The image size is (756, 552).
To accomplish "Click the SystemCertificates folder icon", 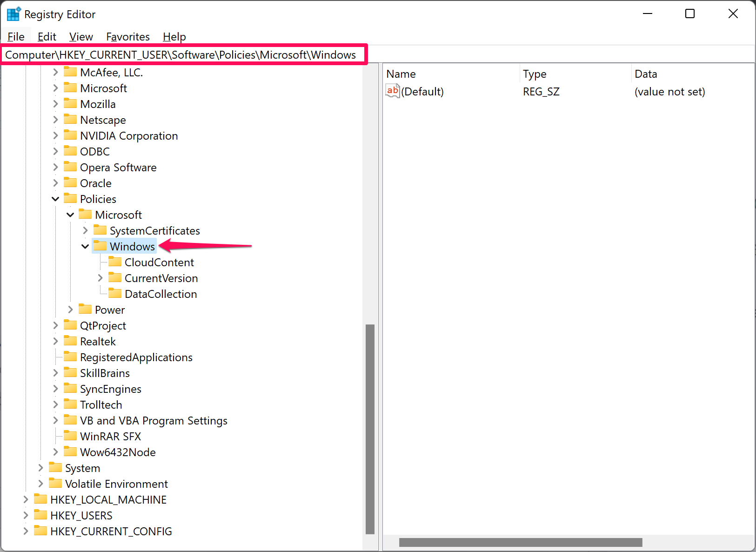I will point(100,230).
